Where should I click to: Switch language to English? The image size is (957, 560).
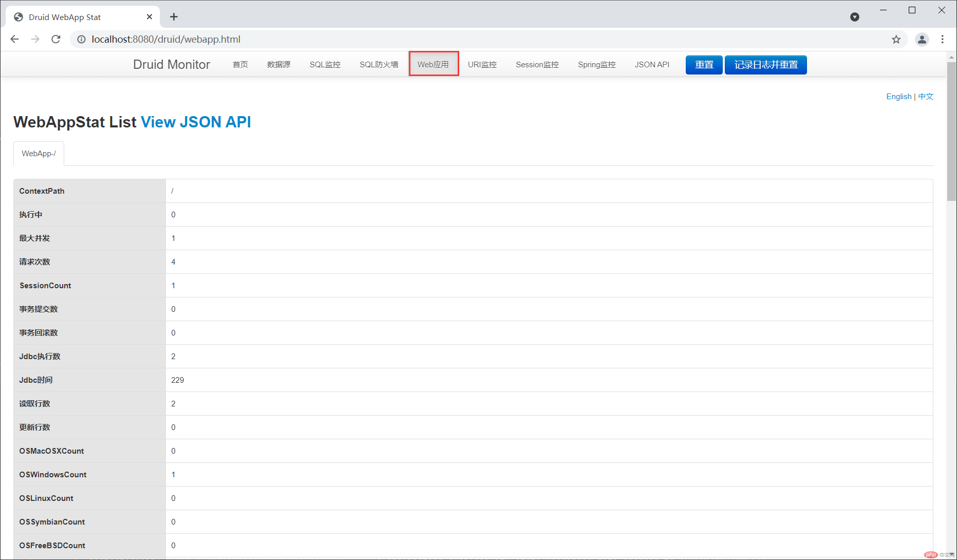(x=898, y=97)
